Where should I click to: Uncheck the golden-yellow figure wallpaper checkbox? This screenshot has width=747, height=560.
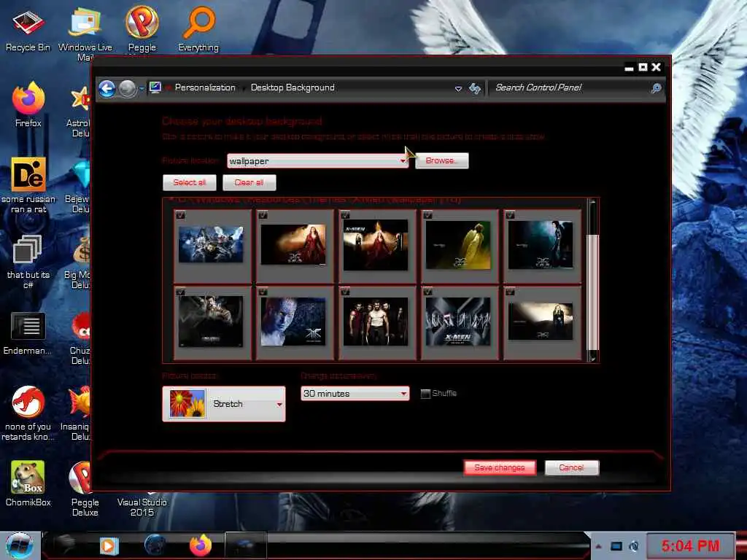coord(427,215)
